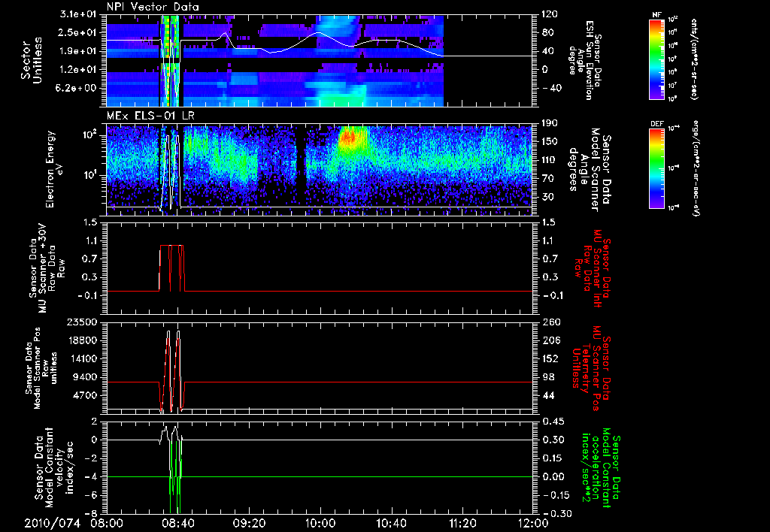Image resolution: width=770 pixels, height=532 pixels.
Task: Select the 'NPI Vector Data' panel title
Action: coord(153,7)
